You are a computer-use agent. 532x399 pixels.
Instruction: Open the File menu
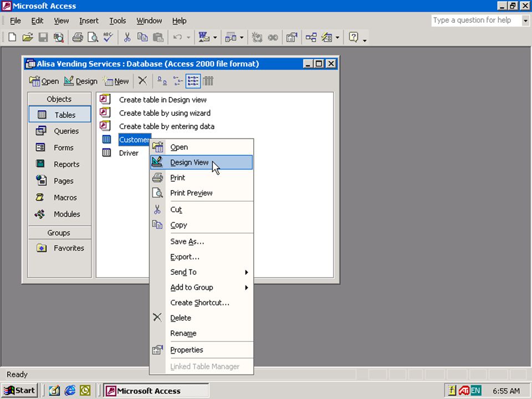16,21
